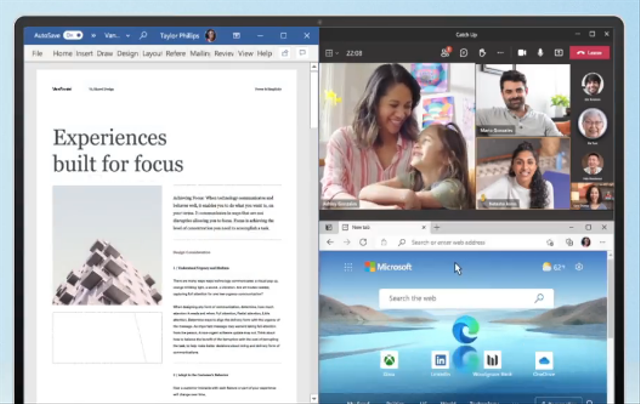The height and width of the screenshot is (404, 640).
Task: Open Ribbon Display Options icon in Word
Action: [236, 36]
